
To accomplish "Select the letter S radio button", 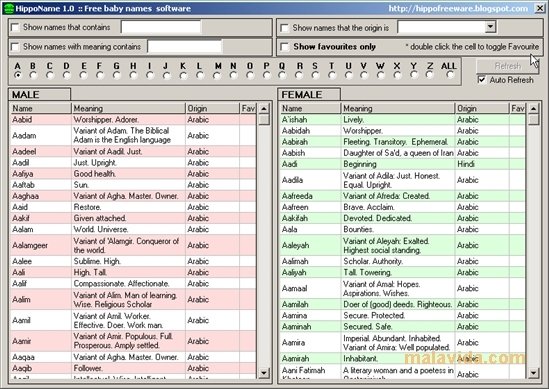I will (x=315, y=75).
